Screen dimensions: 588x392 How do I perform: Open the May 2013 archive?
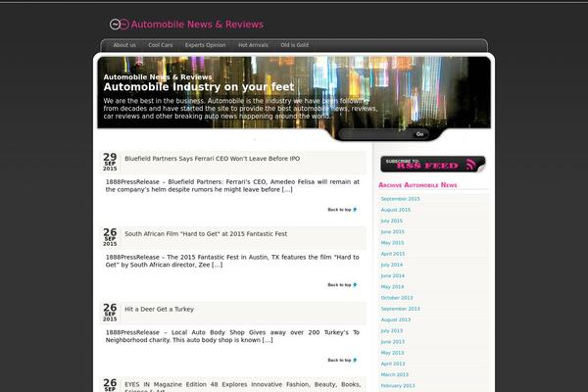(392, 353)
